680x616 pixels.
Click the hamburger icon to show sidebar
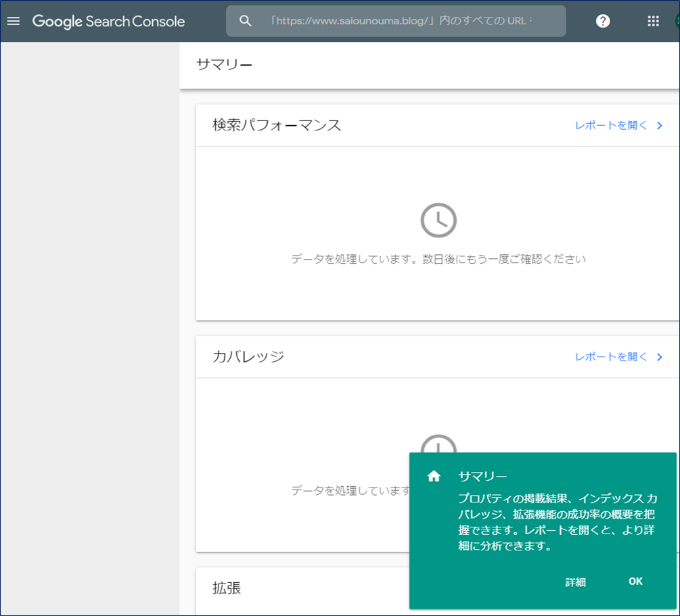pyautogui.click(x=14, y=20)
